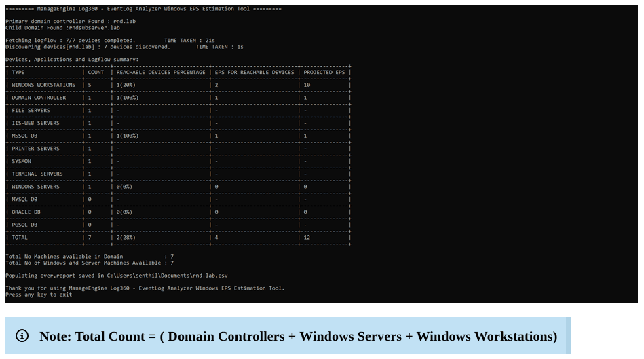644x359 pixels.
Task: Click the PROJECTED EPS column header
Action: click(324, 73)
